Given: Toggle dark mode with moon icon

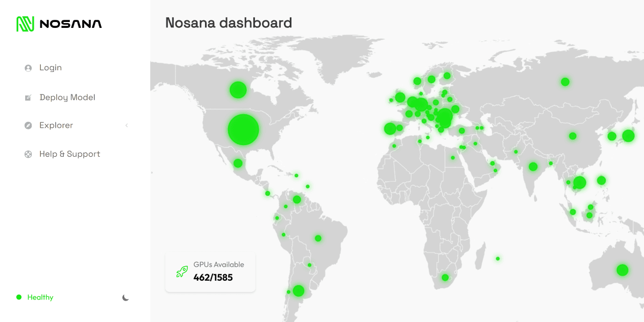Looking at the screenshot, I should tap(126, 297).
